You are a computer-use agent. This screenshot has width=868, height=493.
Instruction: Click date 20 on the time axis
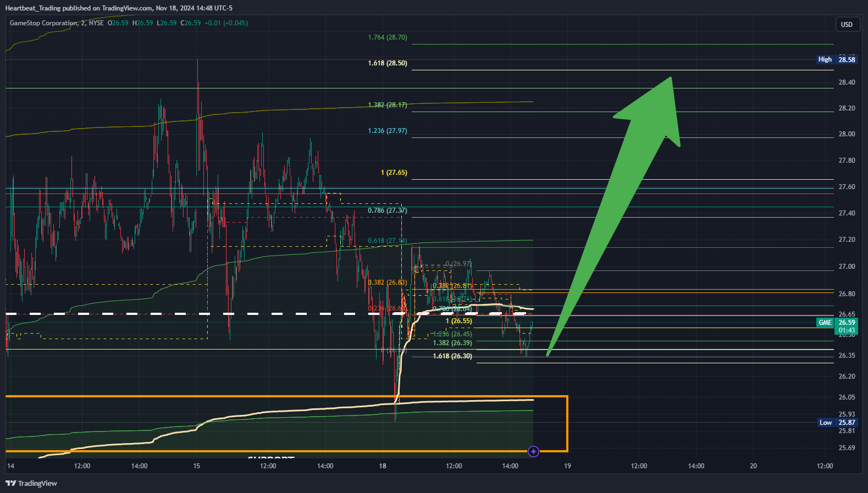(753, 466)
